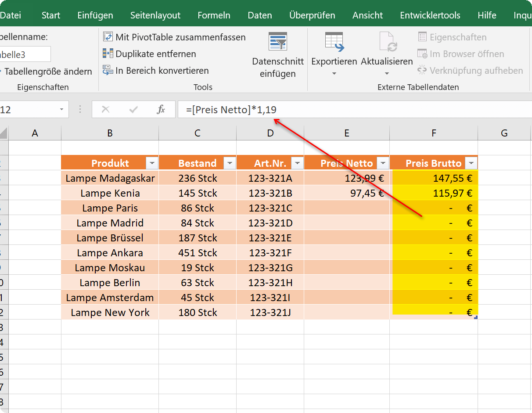This screenshot has height=413, width=532.
Task: Click the Verknüpfung aufheben icon
Action: tap(422, 70)
